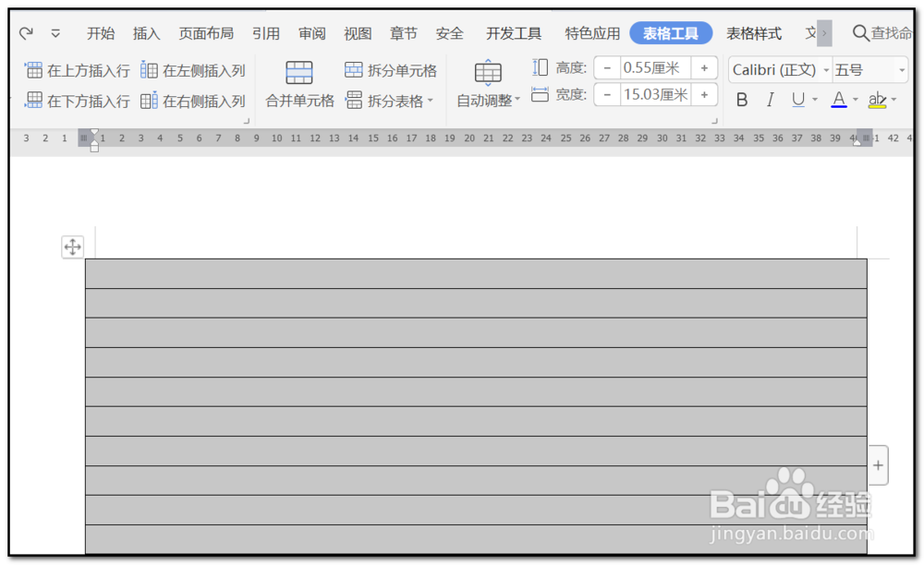Open the 自动调整 dropdown
The width and height of the screenshot is (924, 565).
coord(487,83)
